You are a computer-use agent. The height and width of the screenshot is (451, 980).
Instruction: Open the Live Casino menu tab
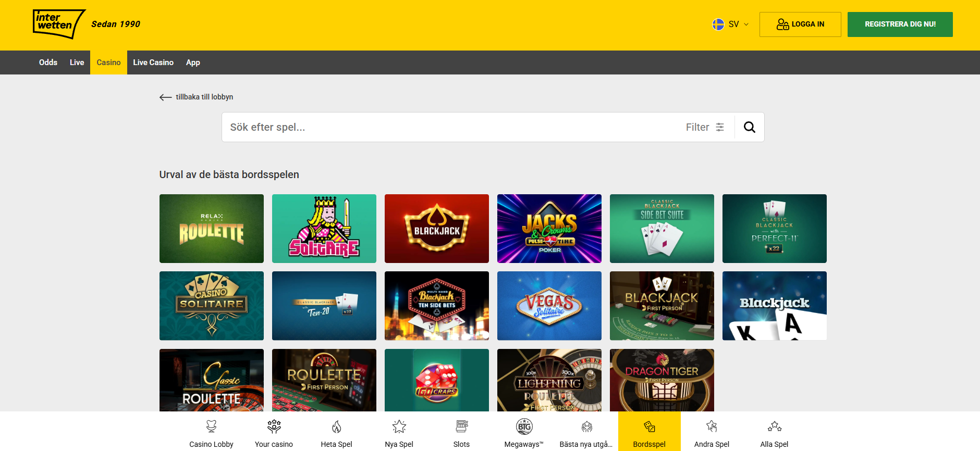[x=153, y=62]
